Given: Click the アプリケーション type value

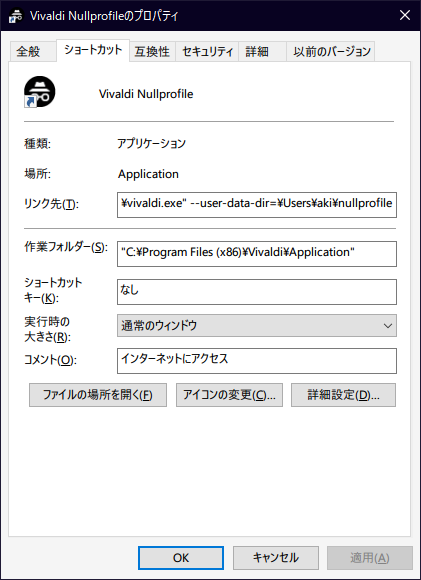Looking at the screenshot, I should [152, 143].
